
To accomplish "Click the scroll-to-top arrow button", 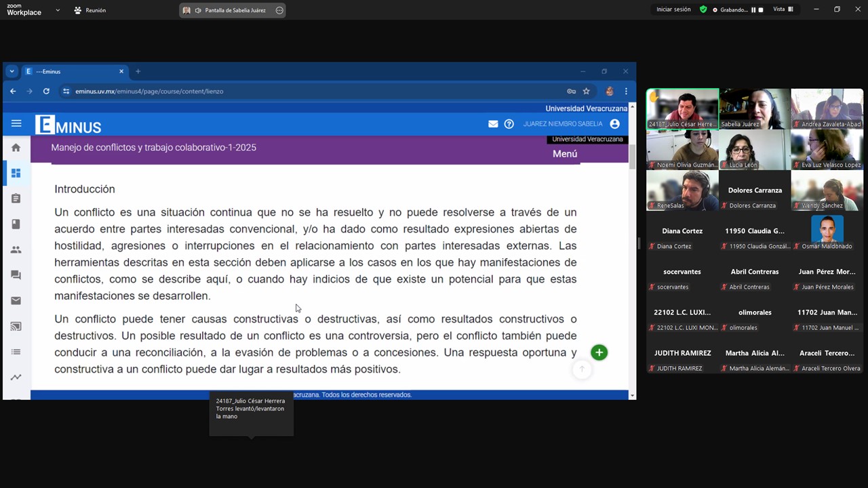I will (x=581, y=369).
